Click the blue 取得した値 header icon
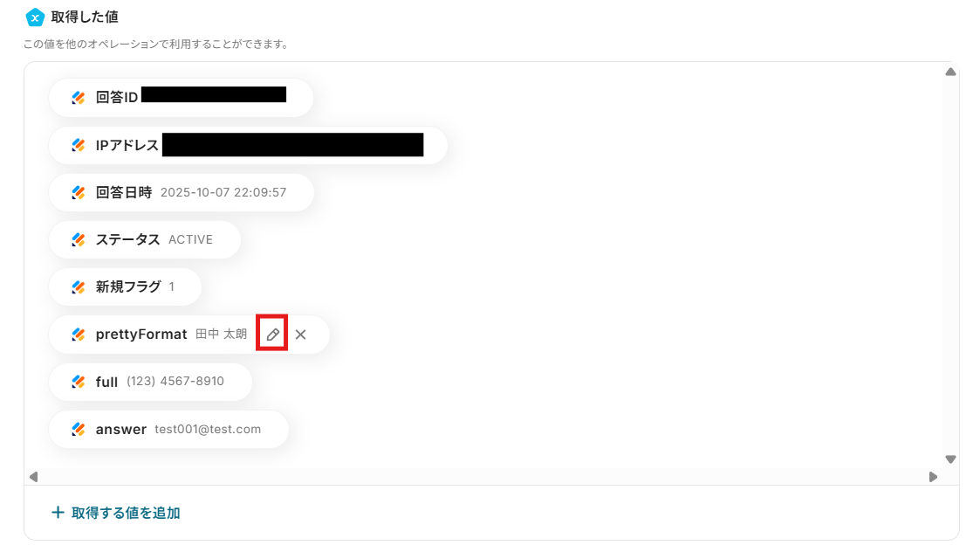Image resolution: width=980 pixels, height=552 pixels. pos(35,17)
